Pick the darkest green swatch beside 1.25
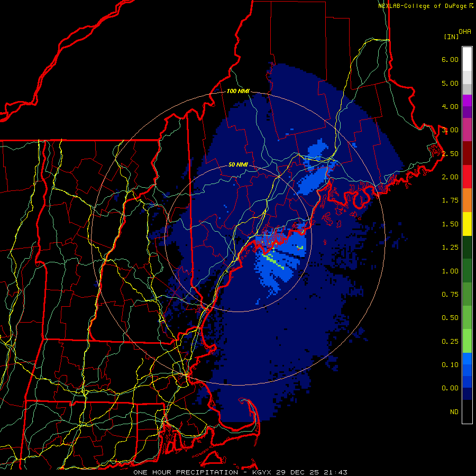 pos(467,247)
